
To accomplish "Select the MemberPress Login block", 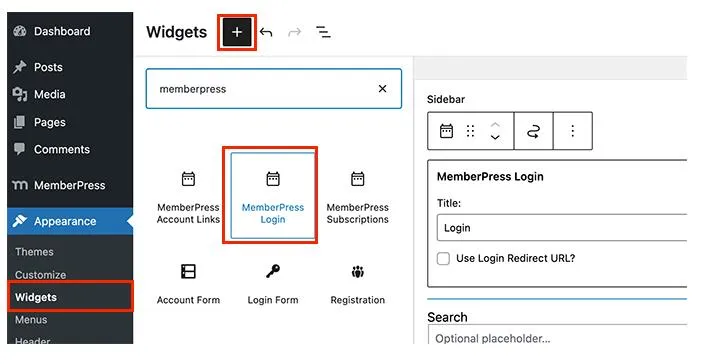I will pyautogui.click(x=273, y=197).
